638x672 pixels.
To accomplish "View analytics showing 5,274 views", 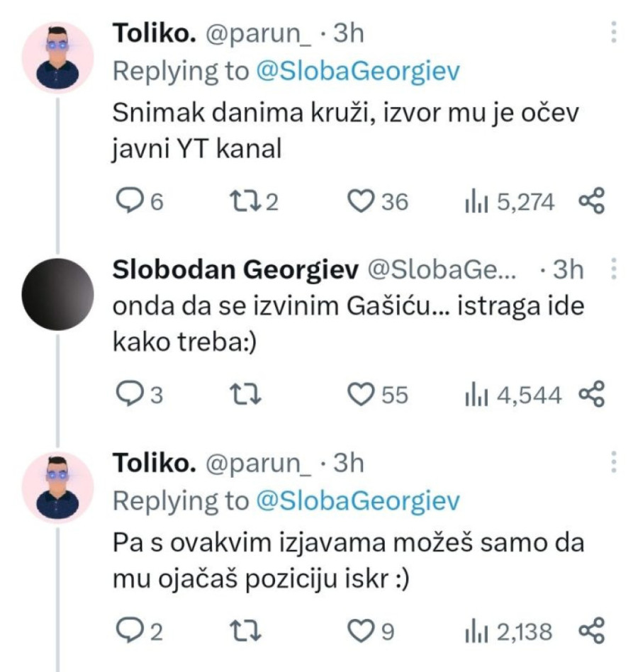I will pos(472,203).
